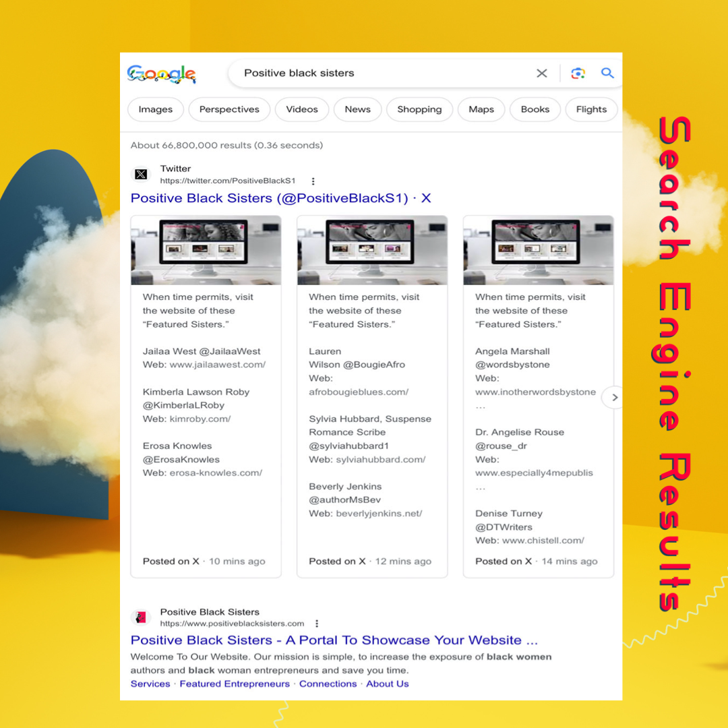Click the magnifier search icon
This screenshot has width=728, height=728.
pos(607,73)
